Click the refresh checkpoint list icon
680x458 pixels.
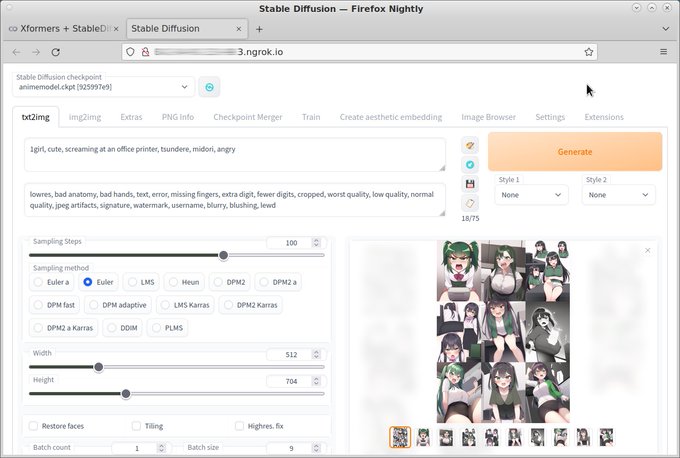click(x=209, y=87)
